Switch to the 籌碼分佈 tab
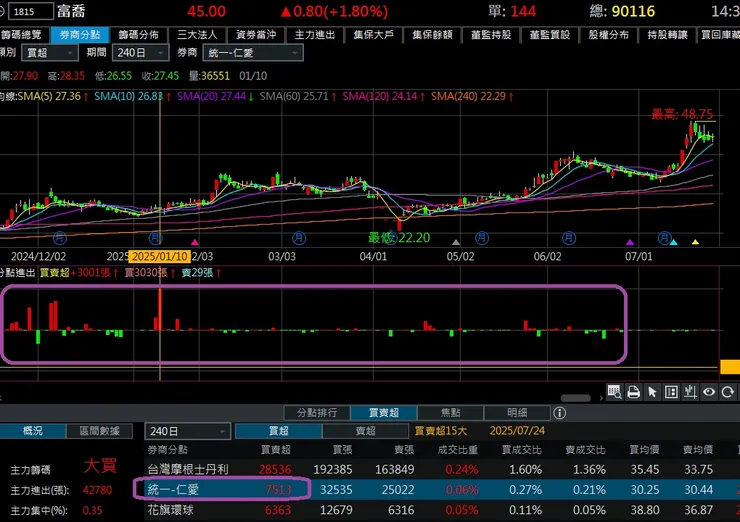This screenshot has height=522, width=740. [138, 34]
